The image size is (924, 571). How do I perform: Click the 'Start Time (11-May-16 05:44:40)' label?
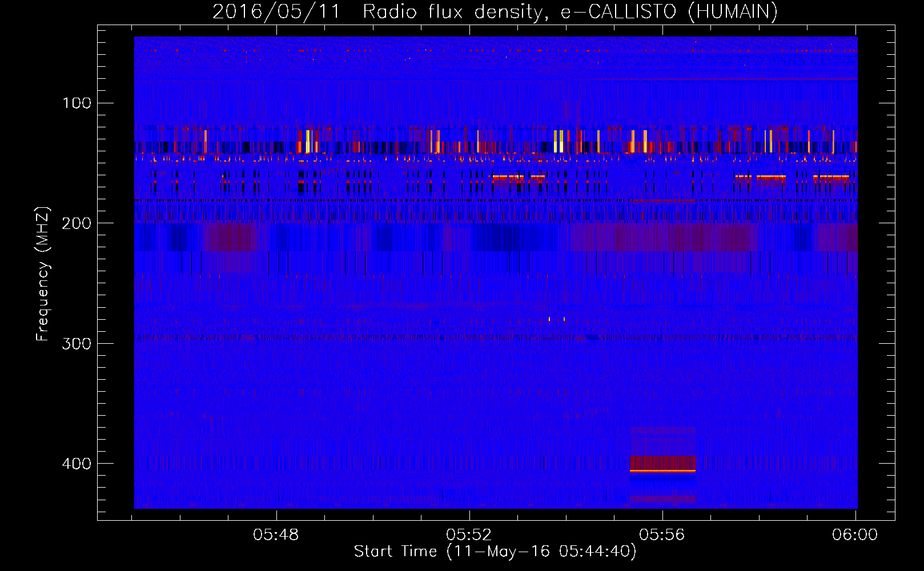(495, 551)
